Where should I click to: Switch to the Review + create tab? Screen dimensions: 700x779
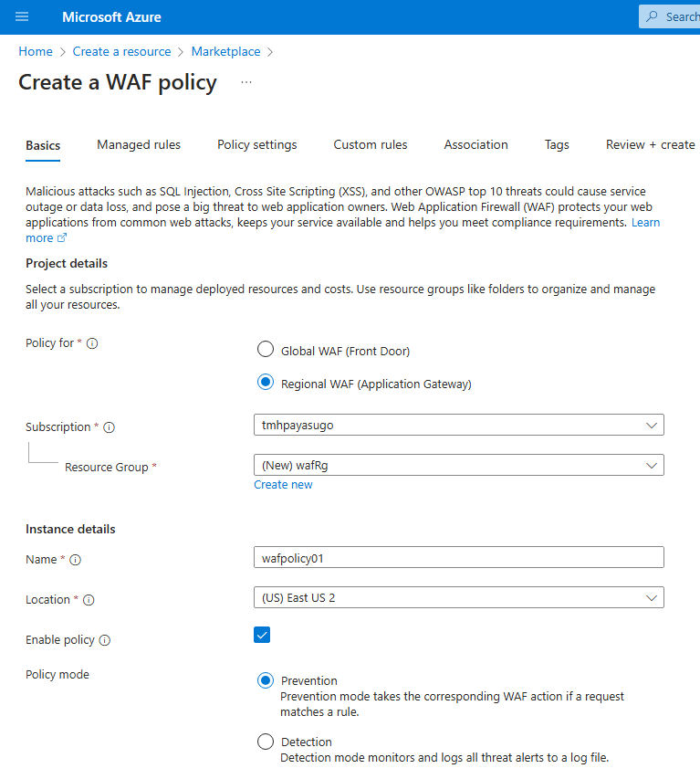[x=650, y=144]
